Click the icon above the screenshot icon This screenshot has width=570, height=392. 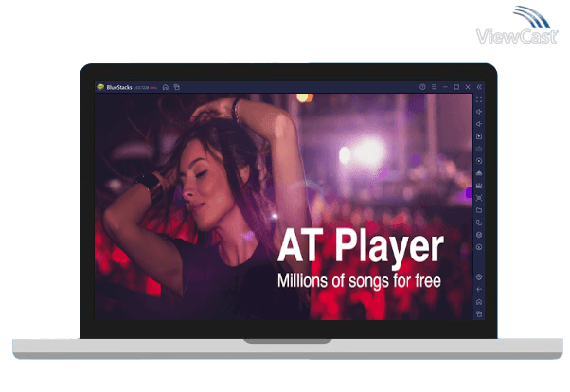click(x=479, y=186)
